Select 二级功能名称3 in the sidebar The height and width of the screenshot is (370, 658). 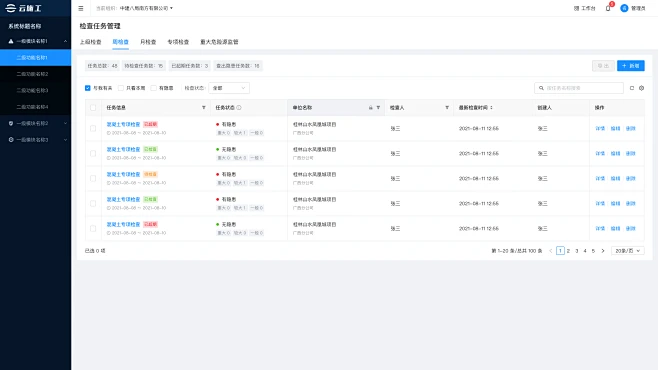click(x=36, y=90)
